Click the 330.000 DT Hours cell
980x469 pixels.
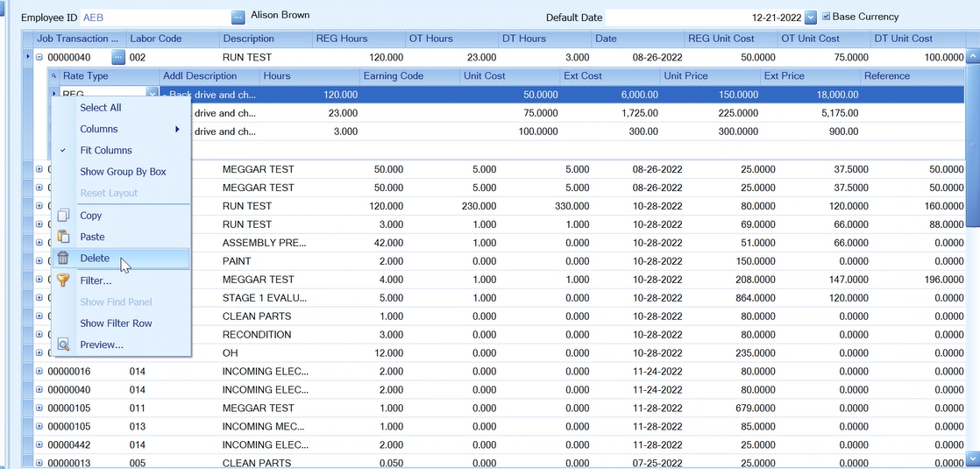click(x=545, y=206)
